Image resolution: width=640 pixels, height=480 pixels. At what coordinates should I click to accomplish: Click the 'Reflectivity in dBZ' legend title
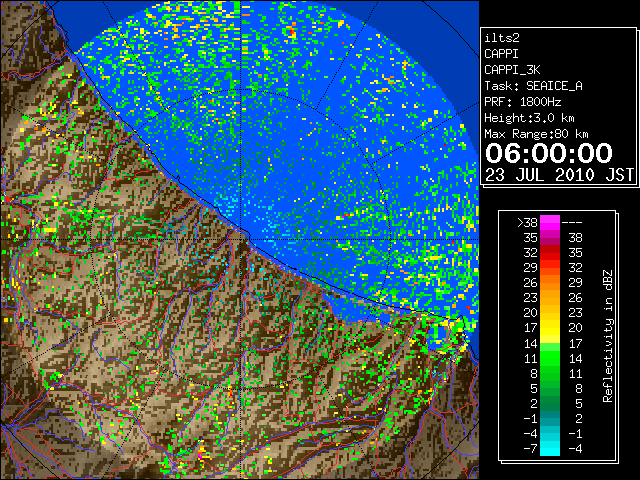pos(607,336)
